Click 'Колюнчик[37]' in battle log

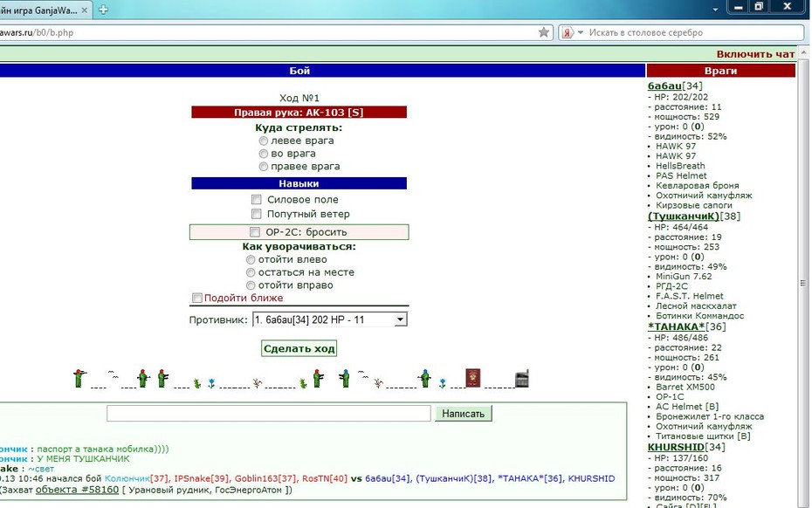pos(135,478)
